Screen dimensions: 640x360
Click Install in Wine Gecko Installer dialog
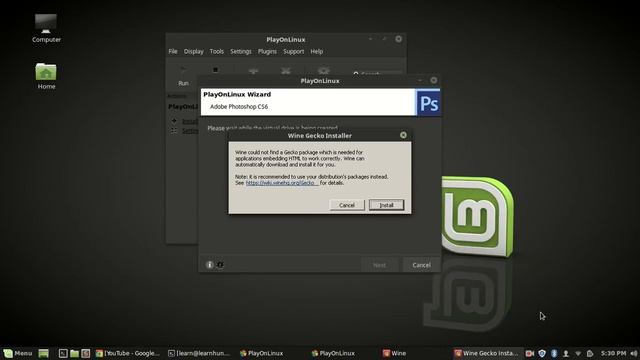pos(386,205)
